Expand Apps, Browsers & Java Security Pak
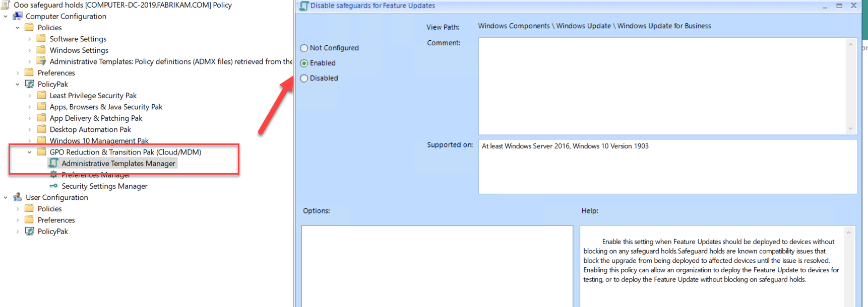The image size is (868, 307). 29,107
